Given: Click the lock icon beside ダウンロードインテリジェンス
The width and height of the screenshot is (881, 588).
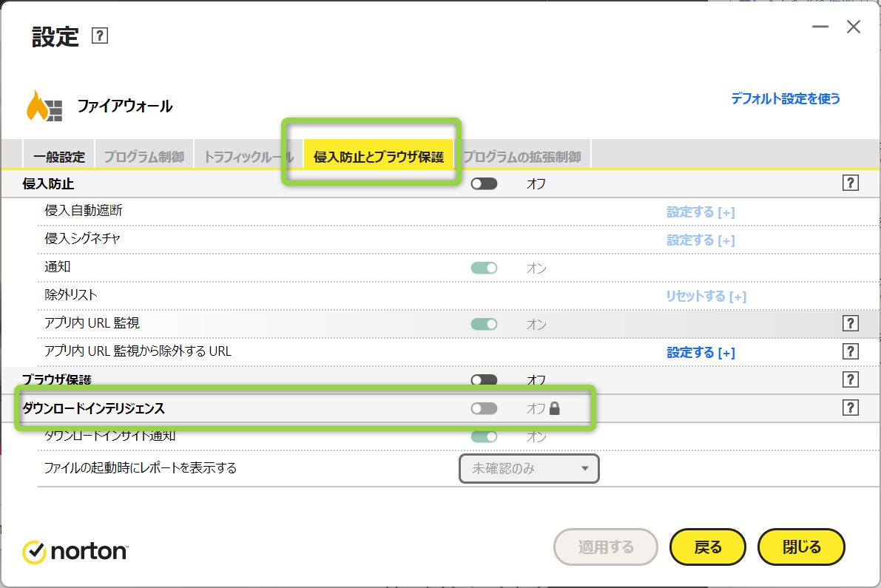Looking at the screenshot, I should pos(555,408).
